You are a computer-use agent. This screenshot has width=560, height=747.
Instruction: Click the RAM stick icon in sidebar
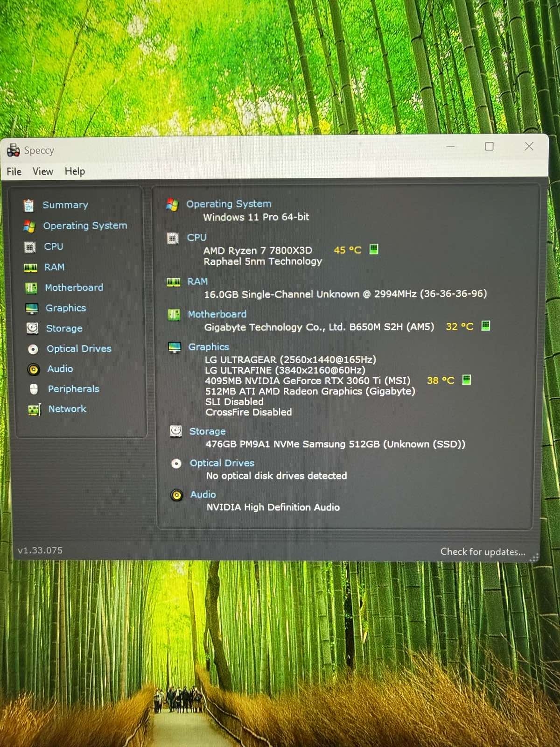[x=30, y=268]
